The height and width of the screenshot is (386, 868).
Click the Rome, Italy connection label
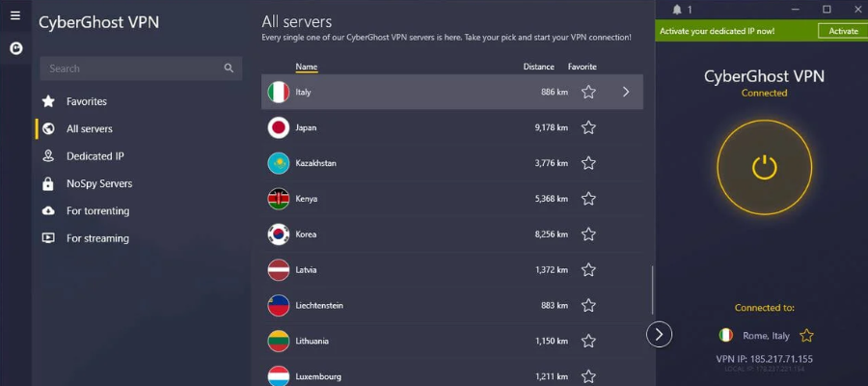[767, 336]
